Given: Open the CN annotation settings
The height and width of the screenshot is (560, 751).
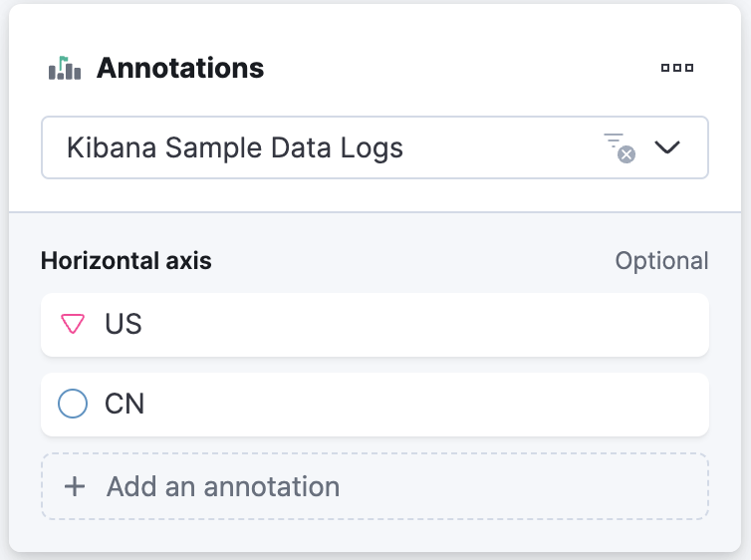Looking at the screenshot, I should click(375, 405).
